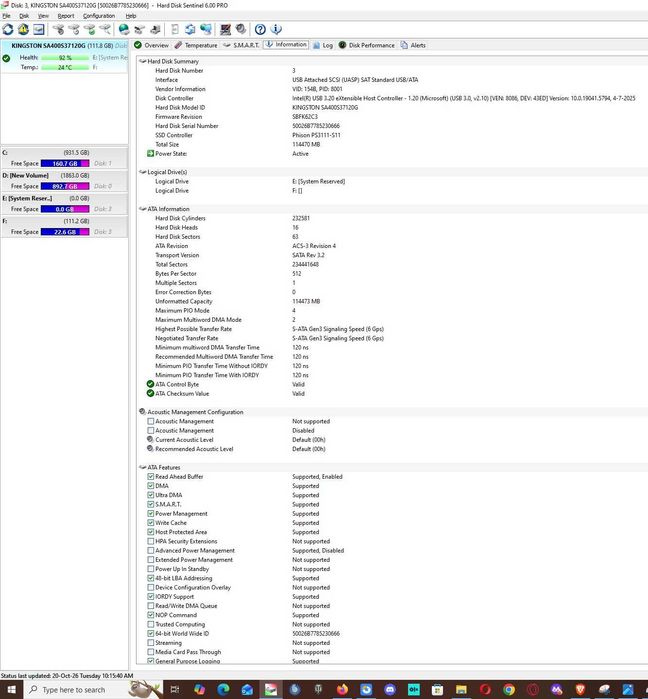Launch Microsoft Edge from the taskbar
This screenshot has width=648, height=699.
point(223,690)
